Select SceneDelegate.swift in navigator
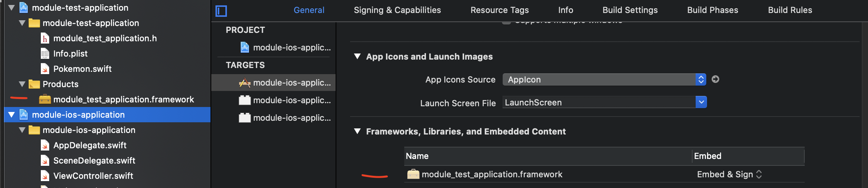868x188 pixels. click(94, 160)
